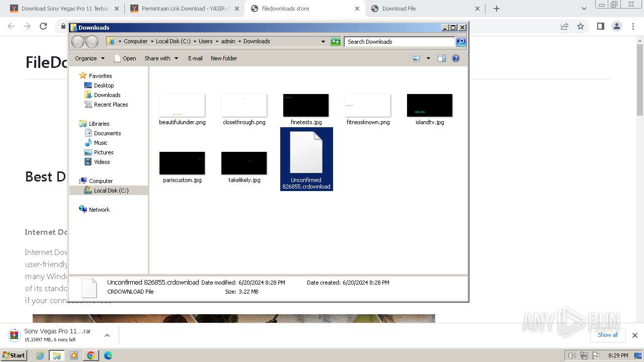This screenshot has height=362, width=644.
Task: Close the Download File tab
Action: (477, 9)
